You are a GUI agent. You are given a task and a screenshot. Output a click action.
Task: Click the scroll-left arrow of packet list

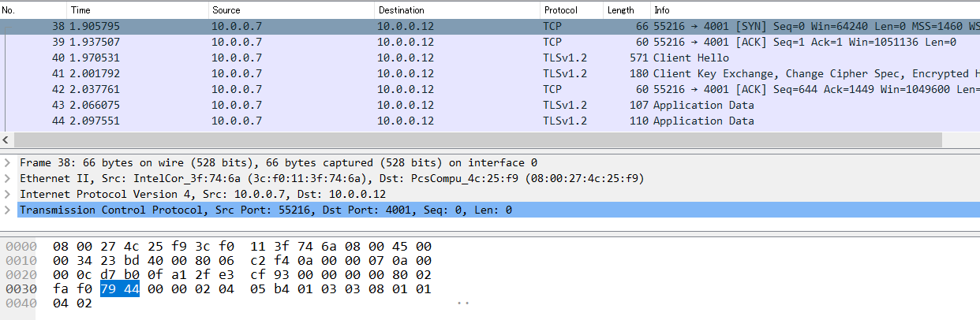tap(6, 140)
